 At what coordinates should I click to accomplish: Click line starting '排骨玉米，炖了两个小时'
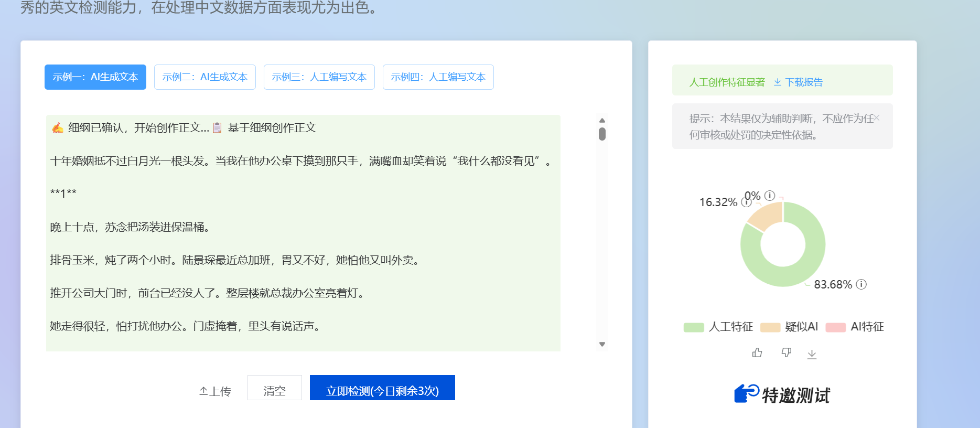[x=236, y=260]
